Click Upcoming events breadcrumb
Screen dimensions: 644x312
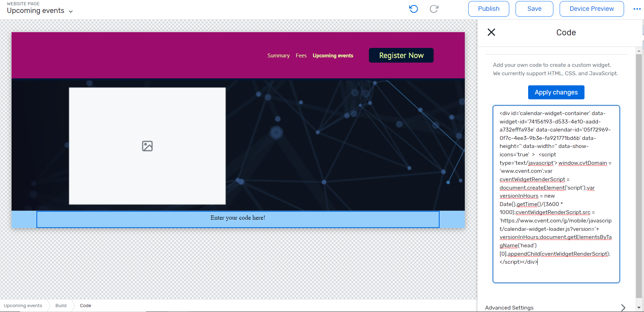23,306
